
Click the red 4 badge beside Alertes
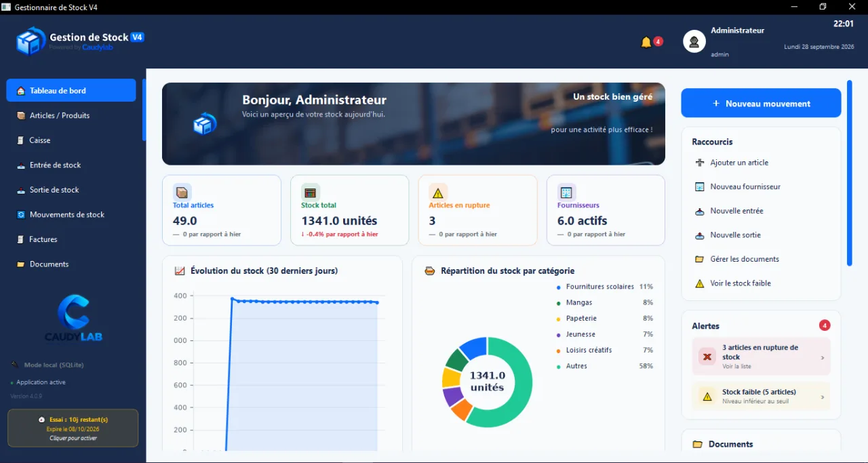pos(825,325)
